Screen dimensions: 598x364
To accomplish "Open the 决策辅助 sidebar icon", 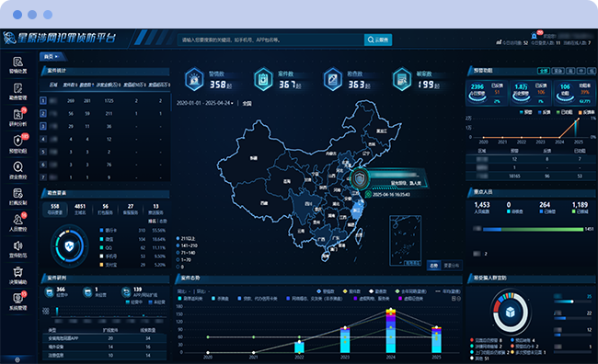I will pyautogui.click(x=17, y=272).
